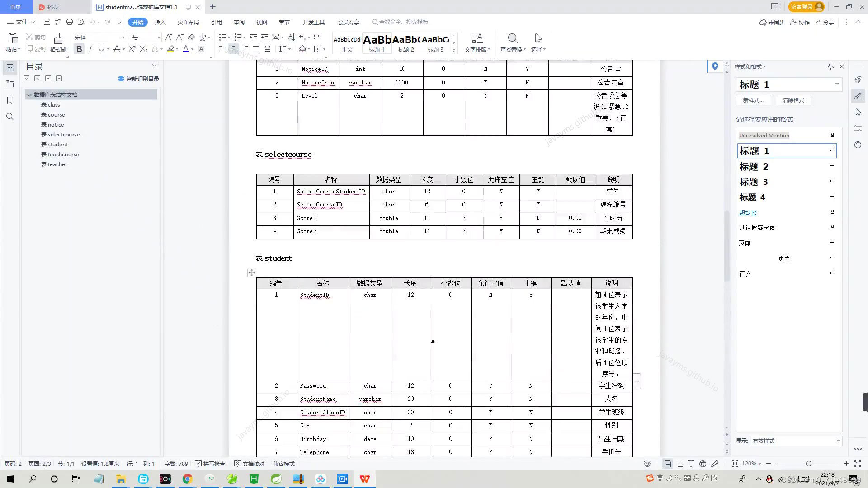The height and width of the screenshot is (488, 868).
Task: Toggle eye protection mode icon in status bar
Action: (x=647, y=464)
